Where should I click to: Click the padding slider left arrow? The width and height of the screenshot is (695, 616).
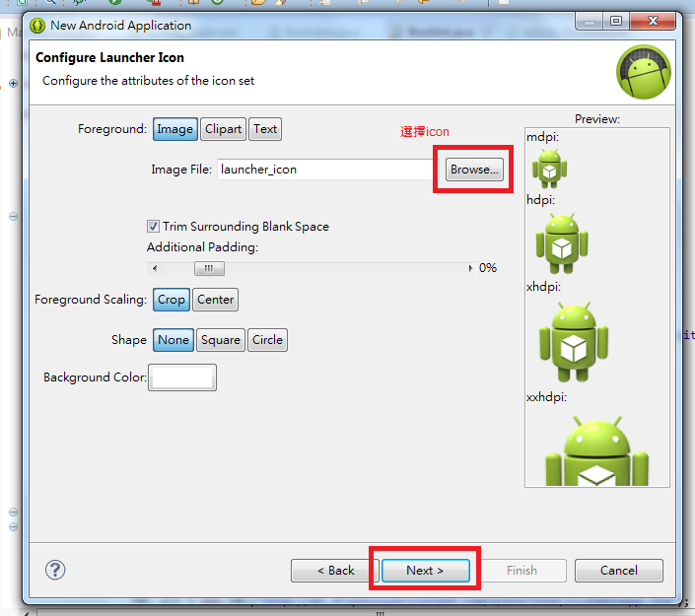point(155,268)
